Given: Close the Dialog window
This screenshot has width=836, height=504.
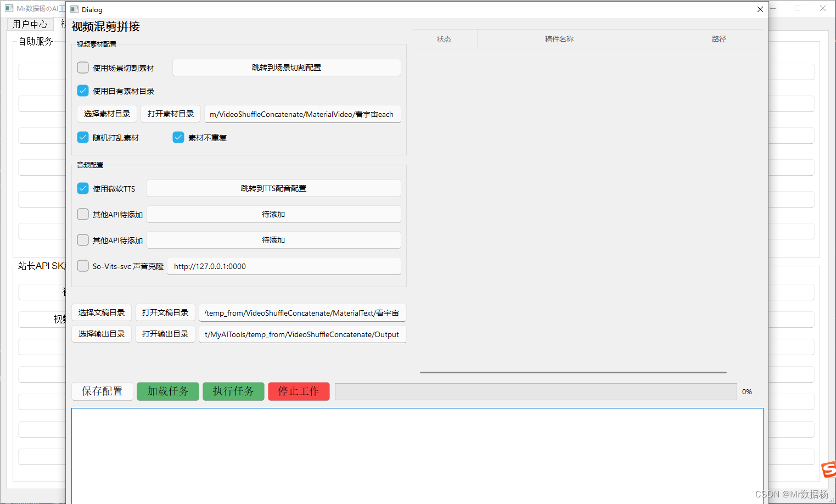Looking at the screenshot, I should tap(760, 9).
